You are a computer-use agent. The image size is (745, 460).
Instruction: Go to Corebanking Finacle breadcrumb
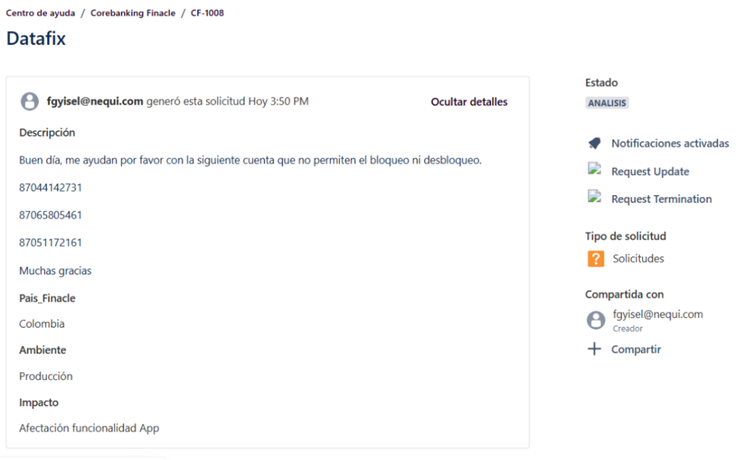point(132,13)
